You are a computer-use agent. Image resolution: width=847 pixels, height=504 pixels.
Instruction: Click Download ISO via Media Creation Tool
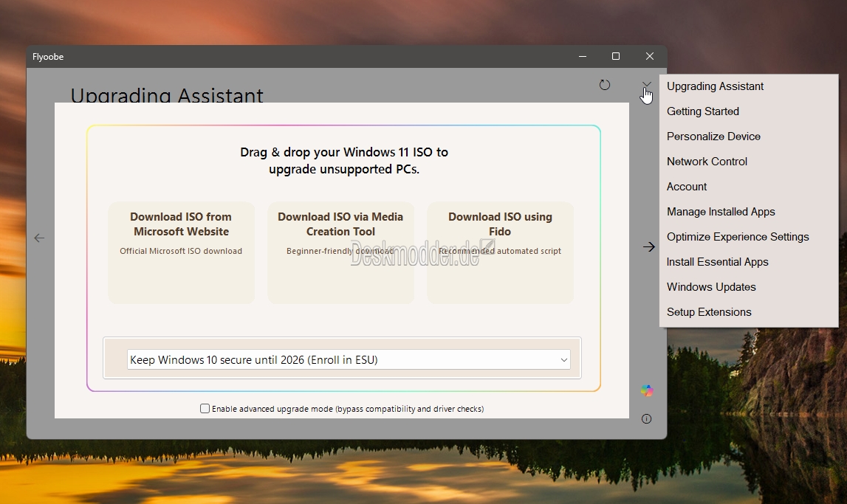coord(340,252)
